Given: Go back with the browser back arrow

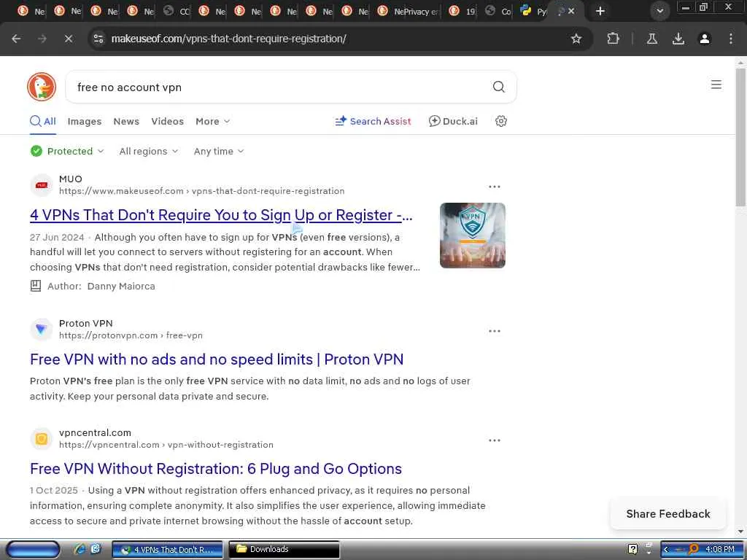Looking at the screenshot, I should pyautogui.click(x=16, y=39).
